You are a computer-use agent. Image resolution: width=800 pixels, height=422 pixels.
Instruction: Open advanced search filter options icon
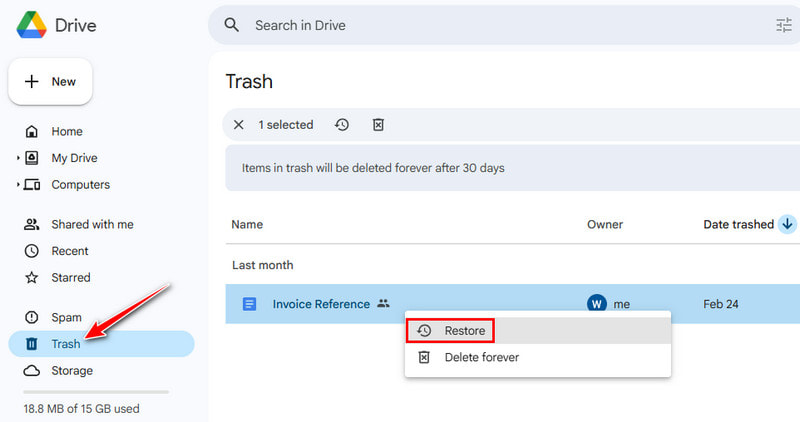784,25
